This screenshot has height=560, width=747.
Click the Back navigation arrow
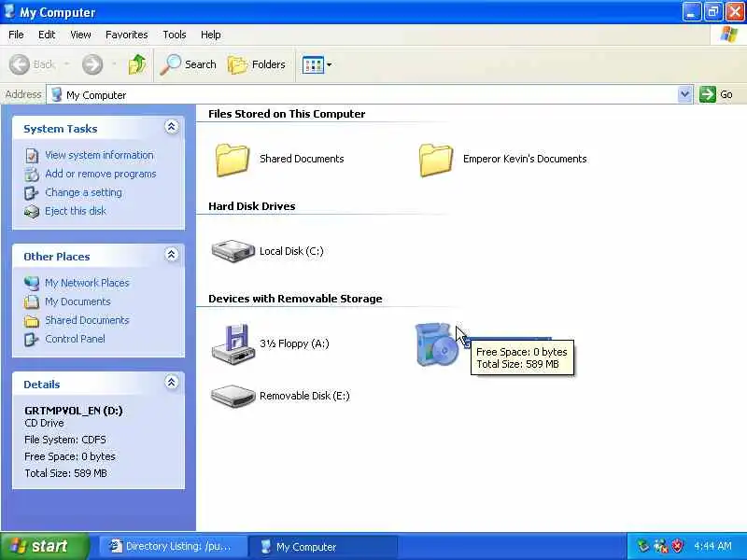click(20, 64)
